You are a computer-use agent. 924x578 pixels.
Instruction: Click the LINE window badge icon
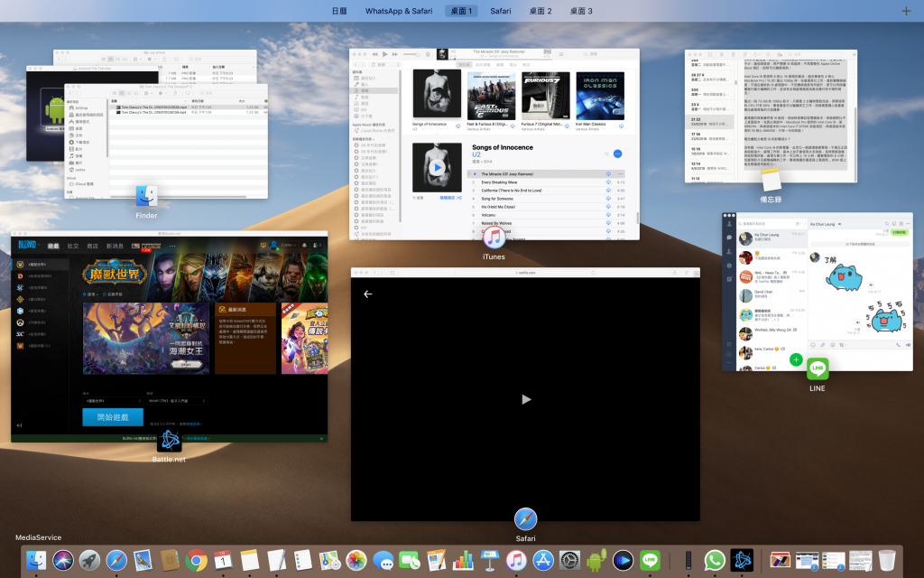click(818, 369)
